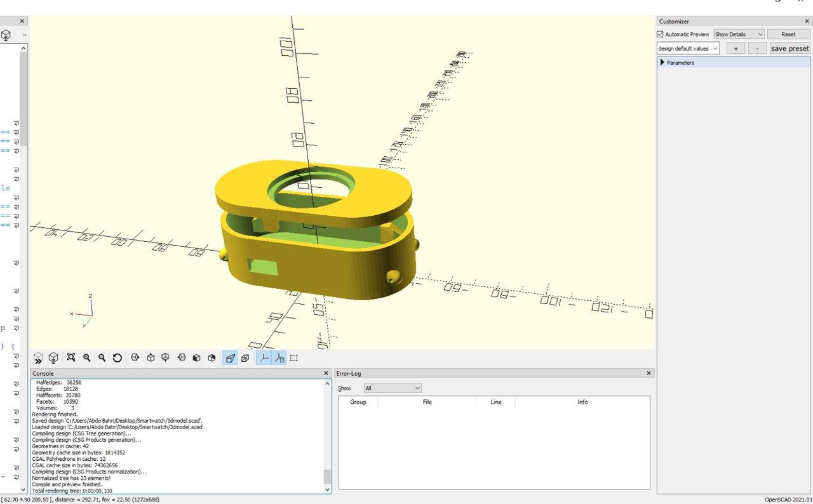Toggle Show Axes button
The height and width of the screenshot is (504, 813).
pos(264,358)
